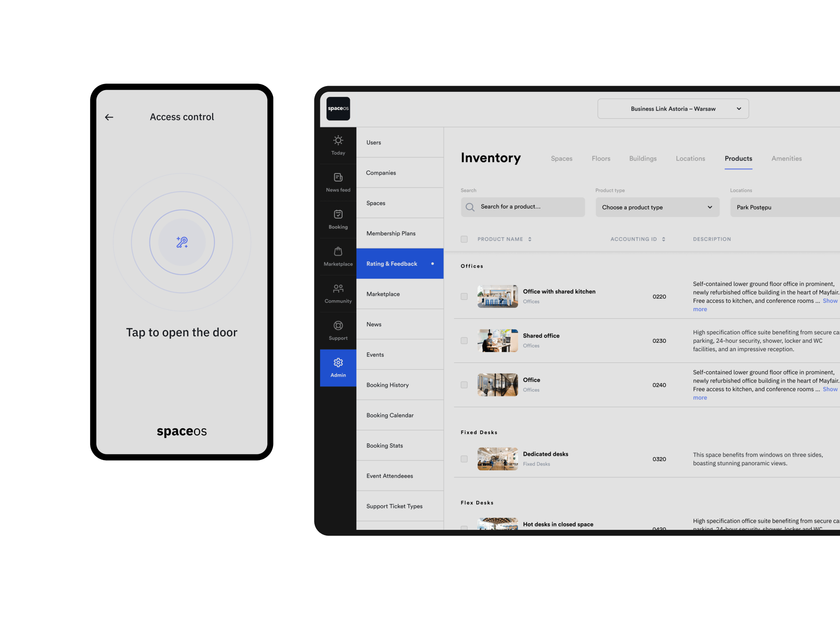The image size is (840, 622).
Task: Open Marketplace in the admin submenu
Action: pyautogui.click(x=400, y=294)
